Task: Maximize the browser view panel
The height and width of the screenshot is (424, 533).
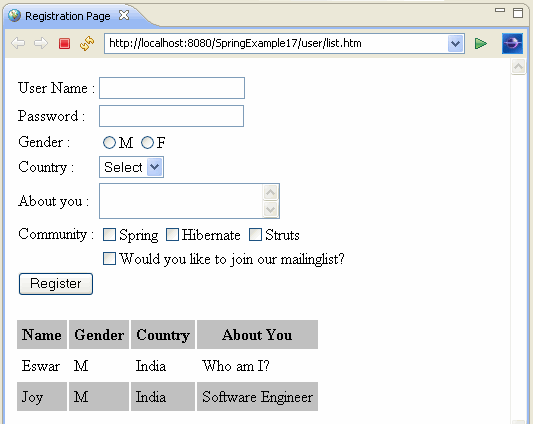Action: tap(518, 13)
